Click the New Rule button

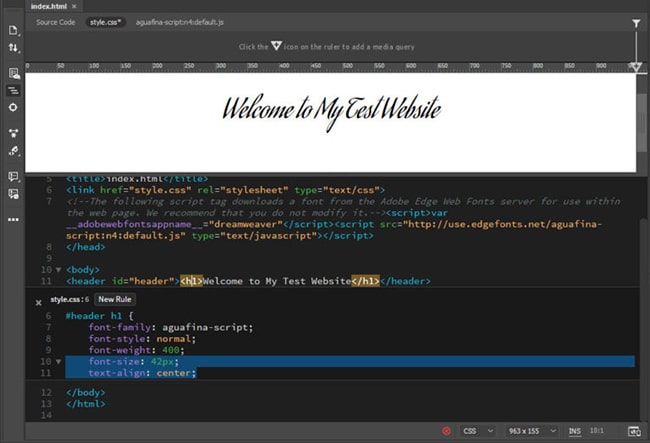(115, 299)
